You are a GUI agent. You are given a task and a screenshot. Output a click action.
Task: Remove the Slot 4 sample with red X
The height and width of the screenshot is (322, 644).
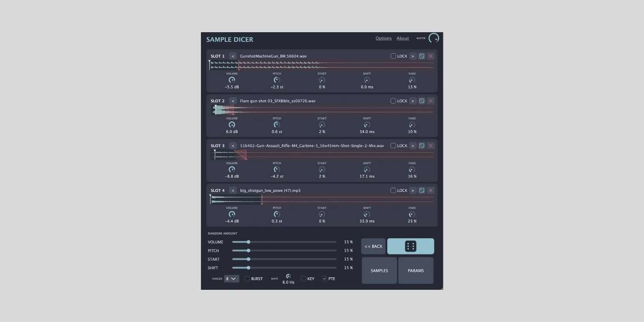coord(431,190)
